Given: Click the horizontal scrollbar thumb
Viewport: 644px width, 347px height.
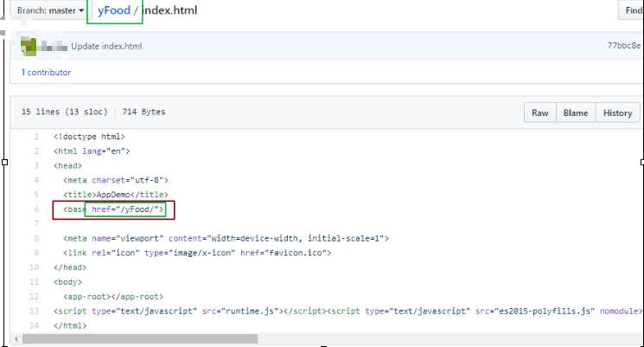Looking at the screenshot, I should tap(140, 338).
